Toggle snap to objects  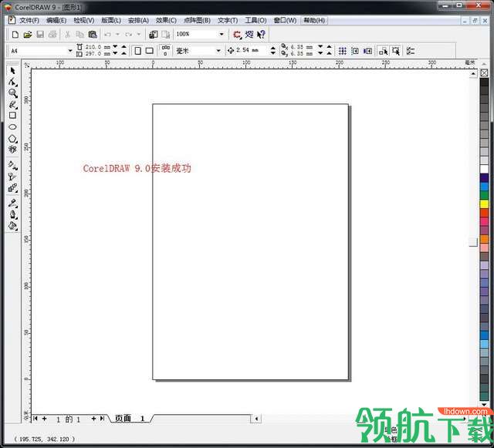click(367, 51)
